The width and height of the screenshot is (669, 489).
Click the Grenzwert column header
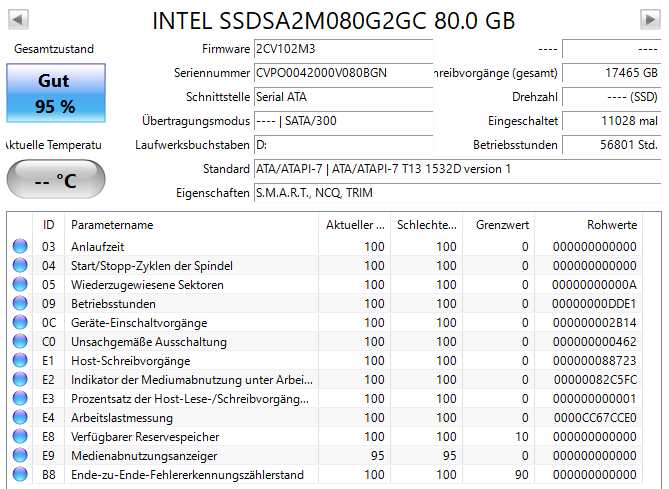pyautogui.click(x=498, y=224)
